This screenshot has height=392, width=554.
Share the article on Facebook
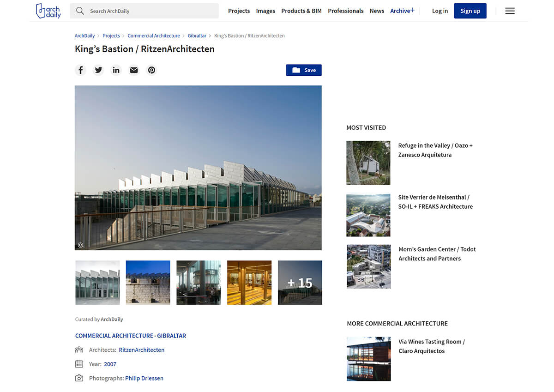[81, 70]
